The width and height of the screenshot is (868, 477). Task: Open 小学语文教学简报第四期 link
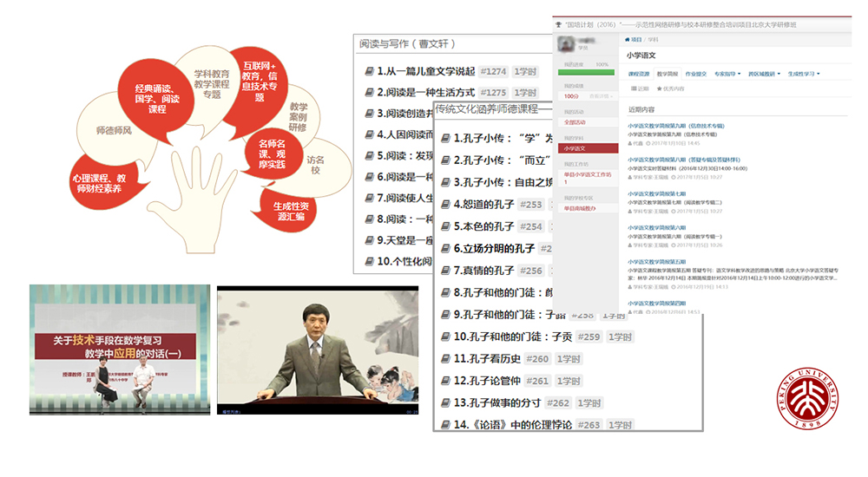point(656,304)
